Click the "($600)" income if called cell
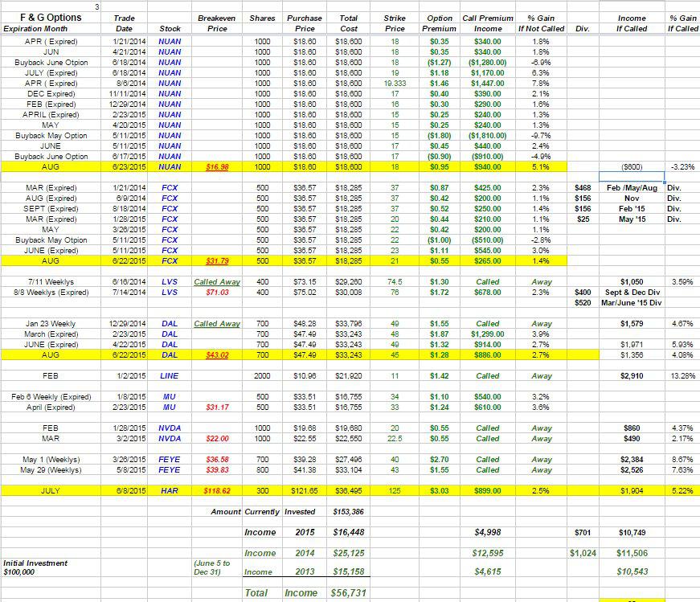 [x=632, y=167]
